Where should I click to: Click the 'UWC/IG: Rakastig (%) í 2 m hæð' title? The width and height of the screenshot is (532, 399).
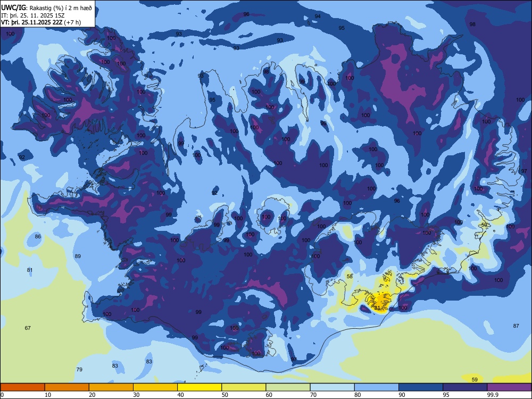pyautogui.click(x=46, y=8)
